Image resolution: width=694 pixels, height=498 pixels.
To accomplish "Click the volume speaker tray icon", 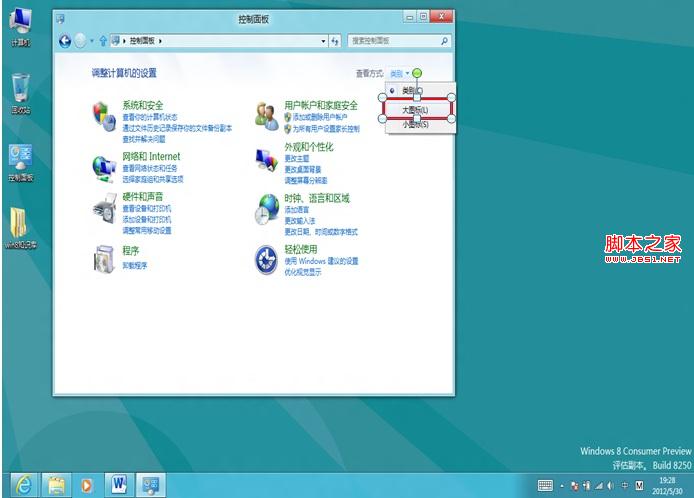I will [611, 486].
